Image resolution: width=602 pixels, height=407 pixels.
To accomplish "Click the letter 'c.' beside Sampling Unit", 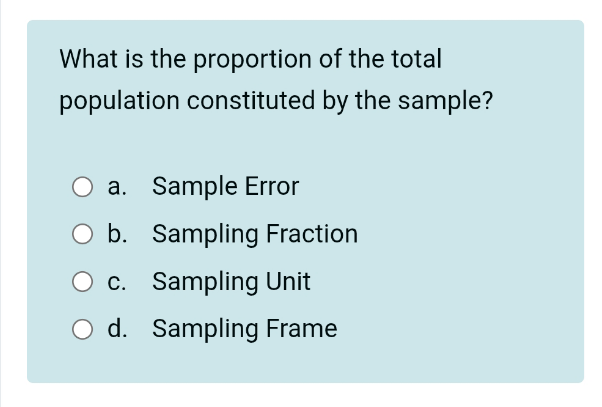I will tap(118, 283).
